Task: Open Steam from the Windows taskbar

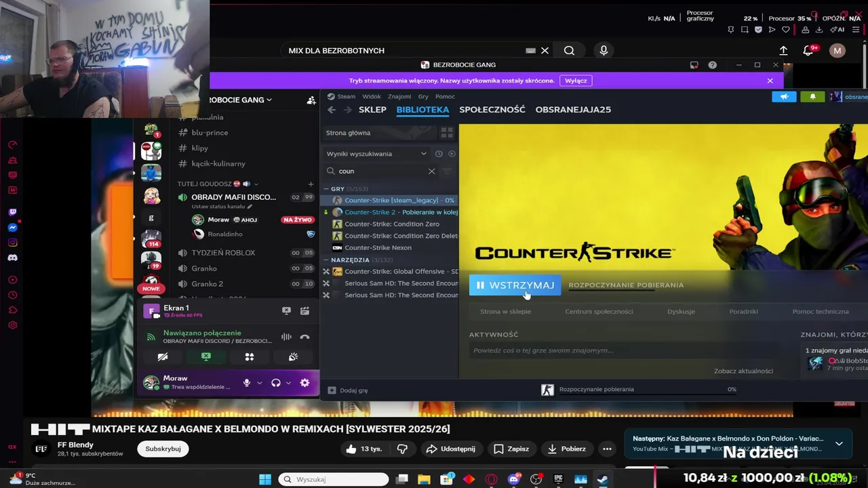Action: click(x=602, y=479)
